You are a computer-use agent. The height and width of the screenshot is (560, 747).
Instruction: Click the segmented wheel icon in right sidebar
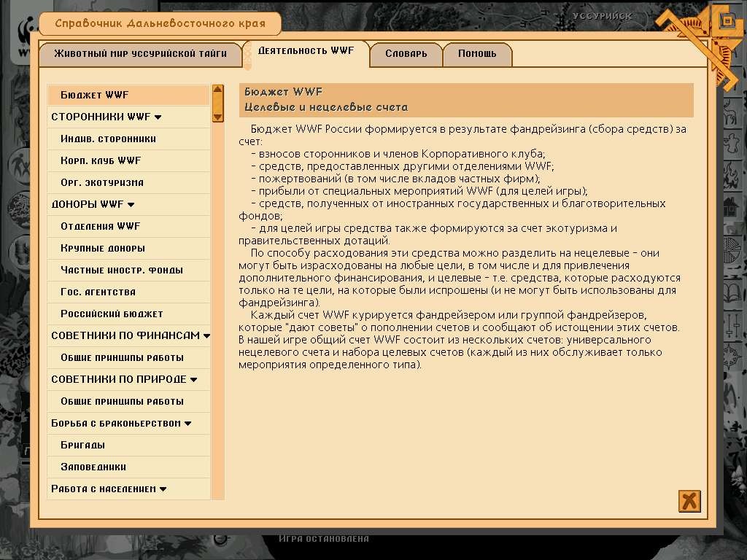731,250
